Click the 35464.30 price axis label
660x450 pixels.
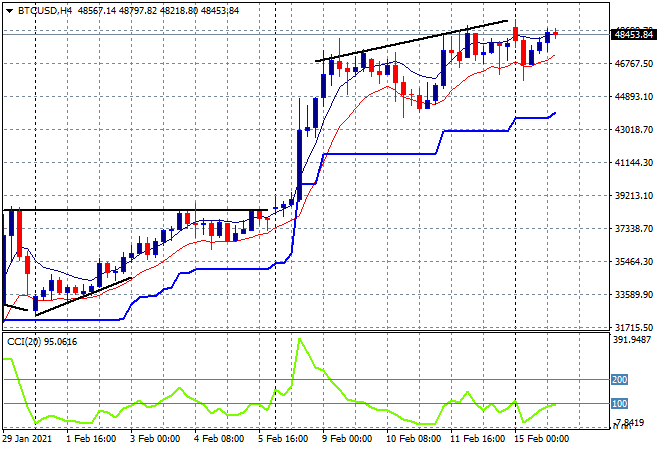pos(634,261)
